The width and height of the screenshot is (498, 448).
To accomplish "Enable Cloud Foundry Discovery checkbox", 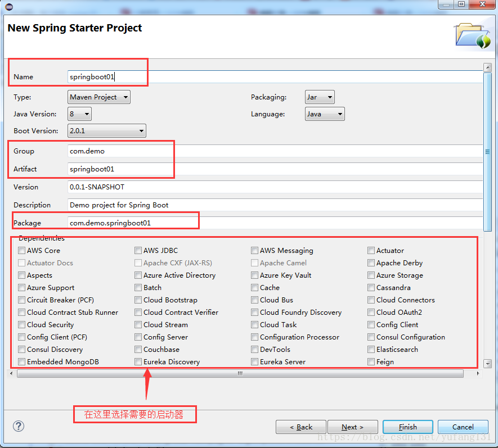I will (255, 312).
